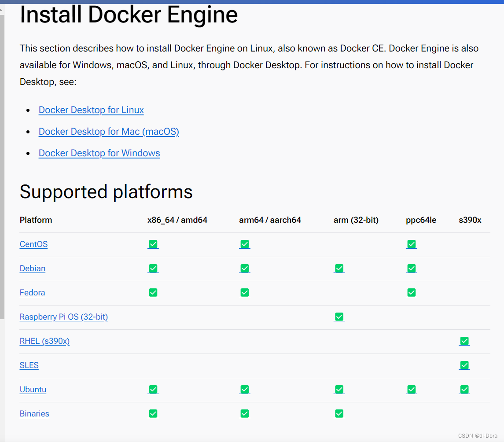Click Ubuntu x86_64 / amd64 checkmark
504x442 pixels.
[153, 389]
